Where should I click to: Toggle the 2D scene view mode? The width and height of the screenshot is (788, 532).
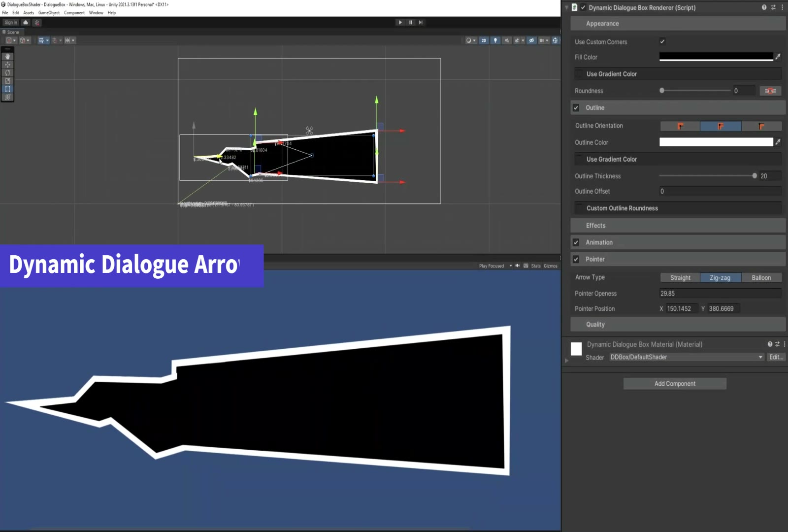coord(484,40)
